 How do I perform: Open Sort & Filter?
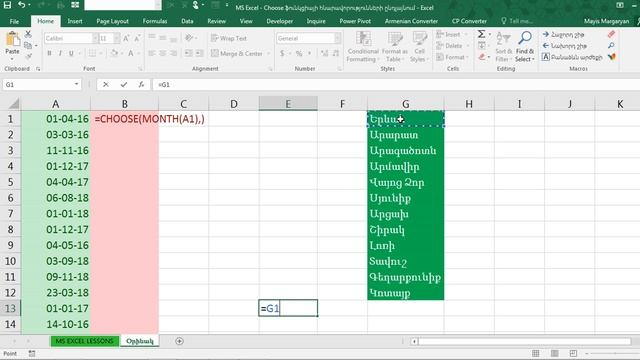[x=503, y=47]
